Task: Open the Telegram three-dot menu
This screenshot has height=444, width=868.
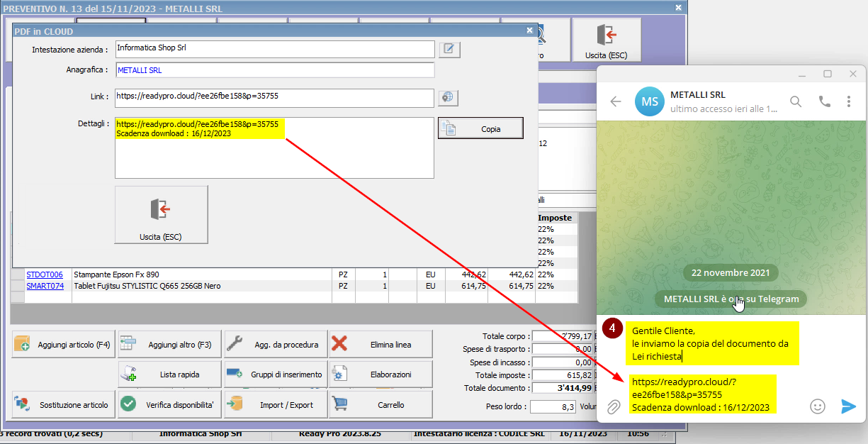Action: pyautogui.click(x=849, y=101)
